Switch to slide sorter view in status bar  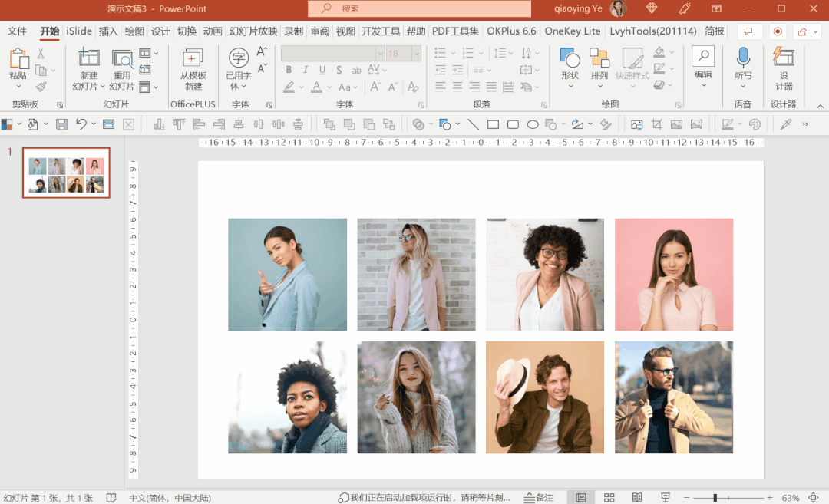click(609, 498)
